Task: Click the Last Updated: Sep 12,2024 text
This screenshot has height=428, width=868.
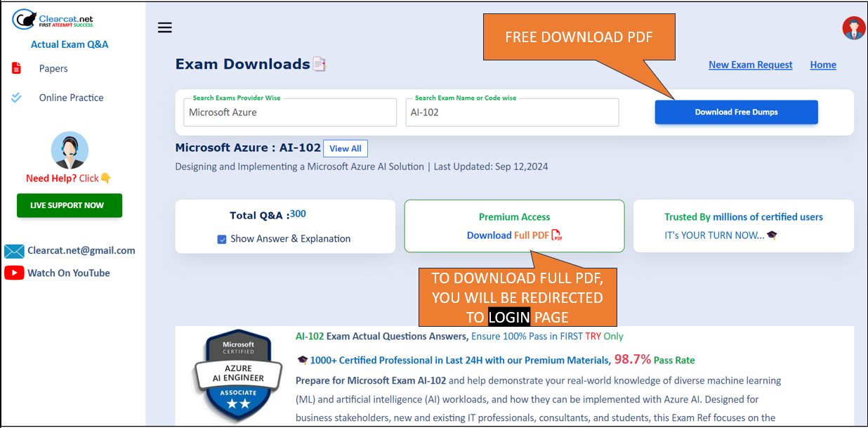Action: pos(491,167)
